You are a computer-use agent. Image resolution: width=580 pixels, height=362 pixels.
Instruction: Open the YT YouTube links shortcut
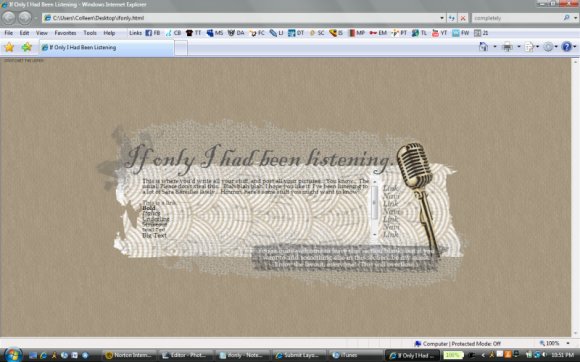pos(439,33)
